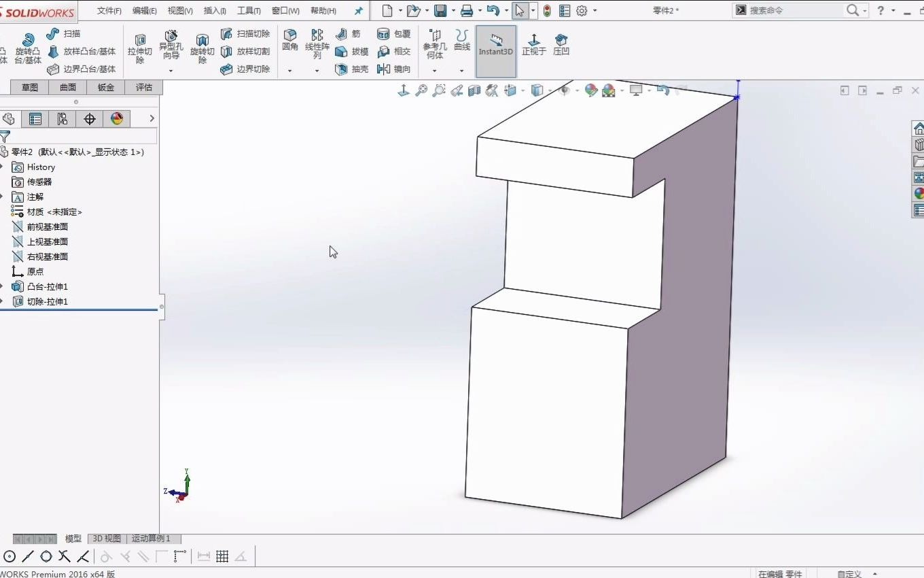Show the section view tool
The image size is (924, 578).
point(474,90)
